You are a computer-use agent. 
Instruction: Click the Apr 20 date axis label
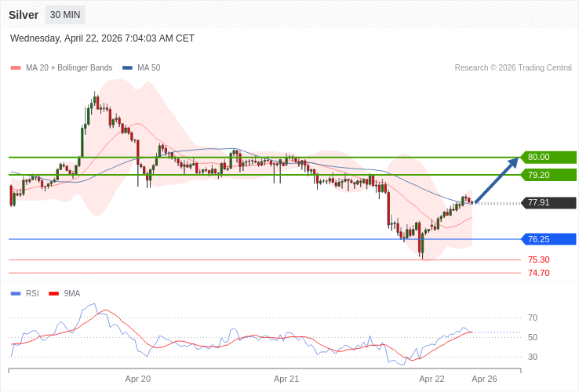tap(138, 379)
